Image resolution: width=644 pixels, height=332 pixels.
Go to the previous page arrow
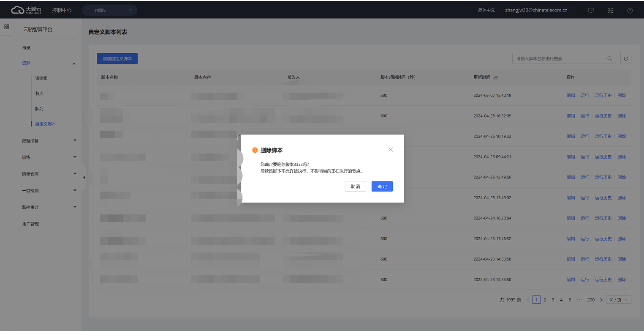pyautogui.click(x=528, y=300)
